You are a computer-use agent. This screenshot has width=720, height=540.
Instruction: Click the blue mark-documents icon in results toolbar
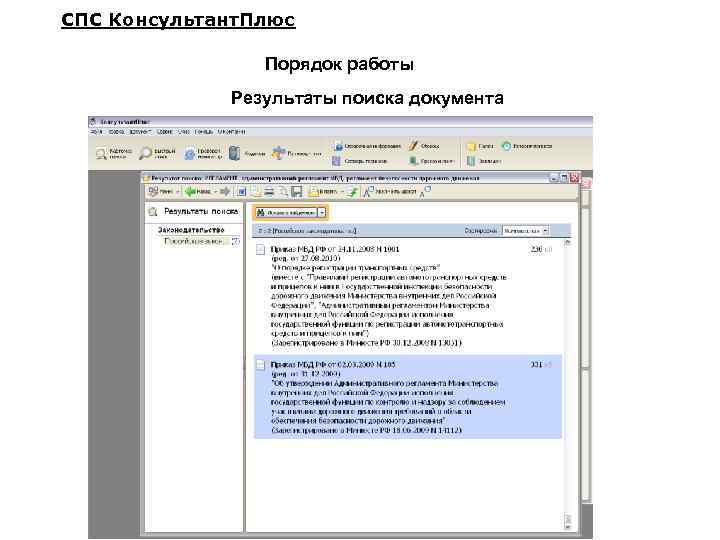pyautogui.click(x=242, y=191)
